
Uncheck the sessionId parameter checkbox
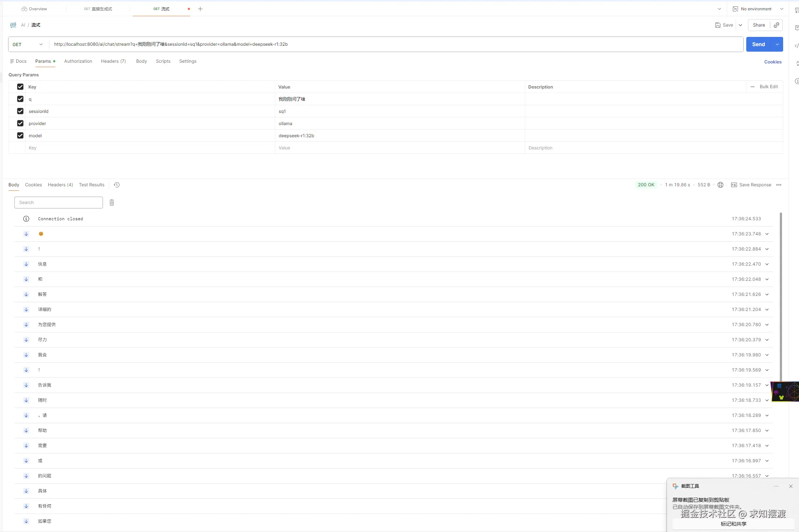[20, 111]
